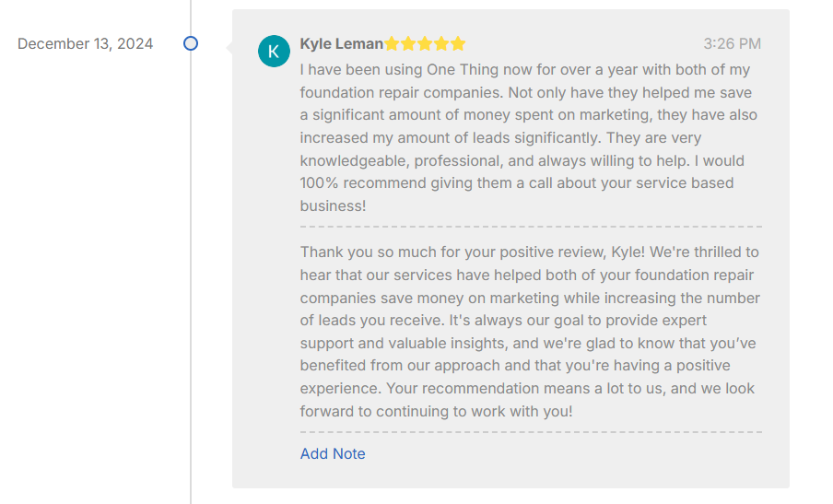The width and height of the screenshot is (833, 504).
Task: Click the first yellow rating star
Action: (x=392, y=44)
